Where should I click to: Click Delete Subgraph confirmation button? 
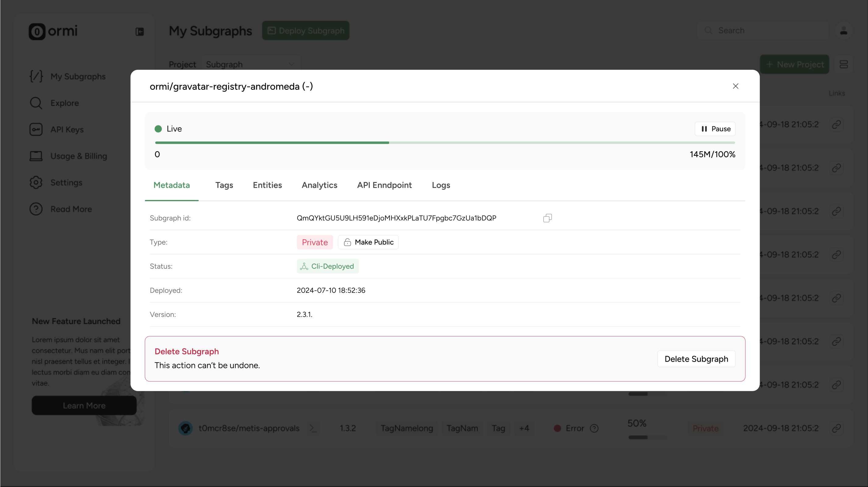coord(696,359)
